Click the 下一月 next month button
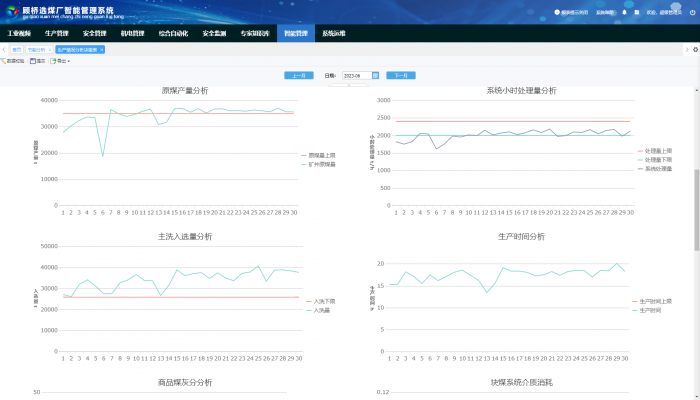Screen dimensions: 700x400 tap(400, 75)
